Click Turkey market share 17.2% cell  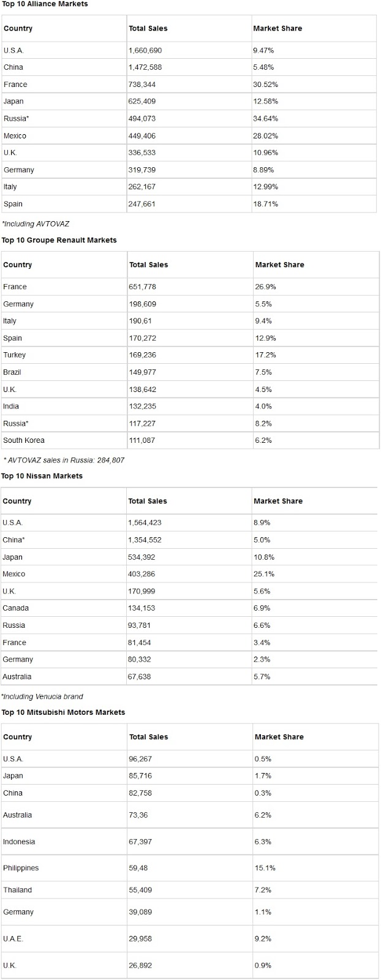click(x=265, y=355)
